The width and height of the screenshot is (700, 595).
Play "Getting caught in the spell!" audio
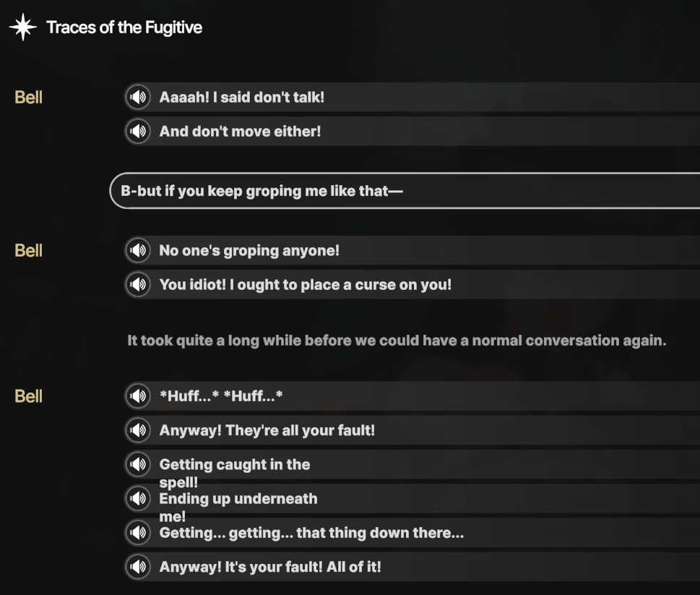pos(137,464)
